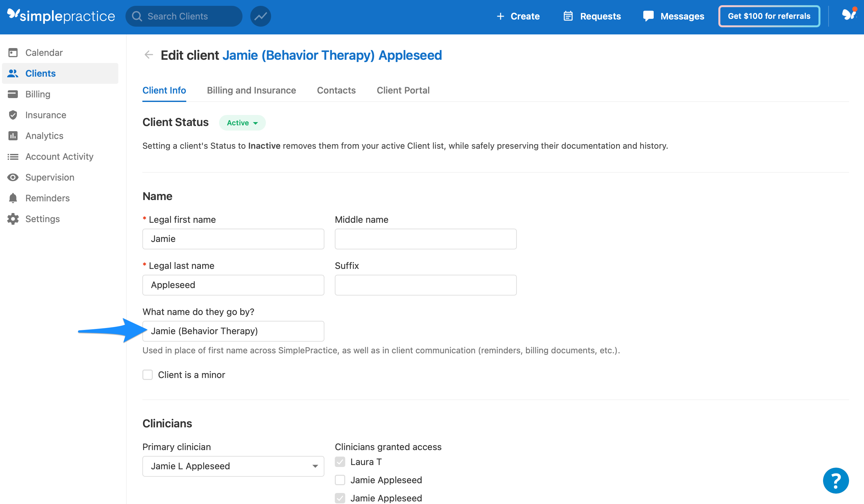Click the Billing card icon
The height and width of the screenshot is (504, 864).
13,94
